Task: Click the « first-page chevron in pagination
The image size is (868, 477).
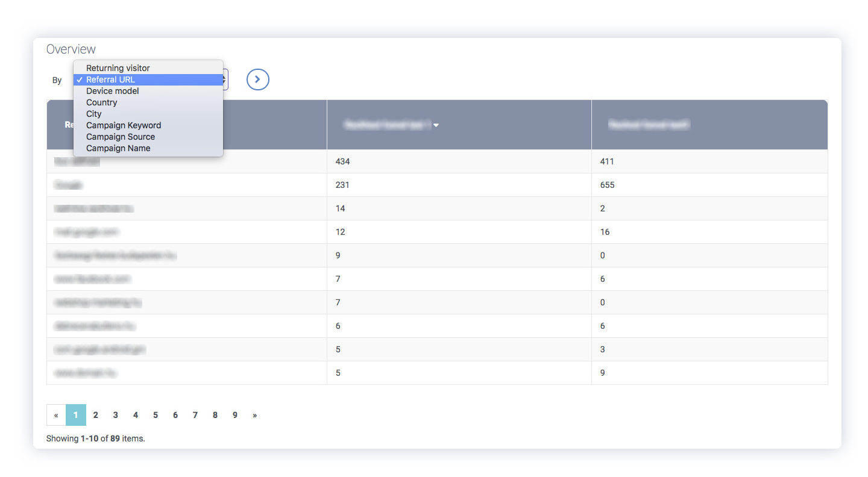Action: 55,414
